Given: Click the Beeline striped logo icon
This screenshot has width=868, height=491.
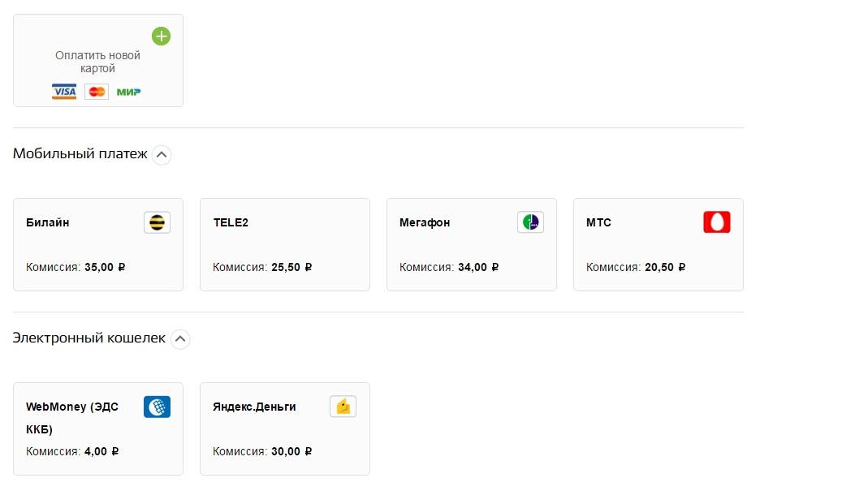Looking at the screenshot, I should click(x=157, y=222).
